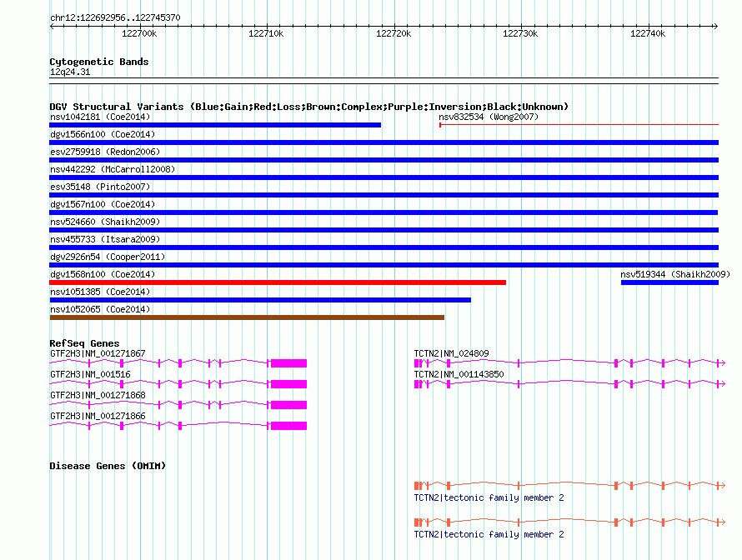Open the dgv1568n100 (Coe2014) variant label
742x560 pixels.
(x=103, y=274)
